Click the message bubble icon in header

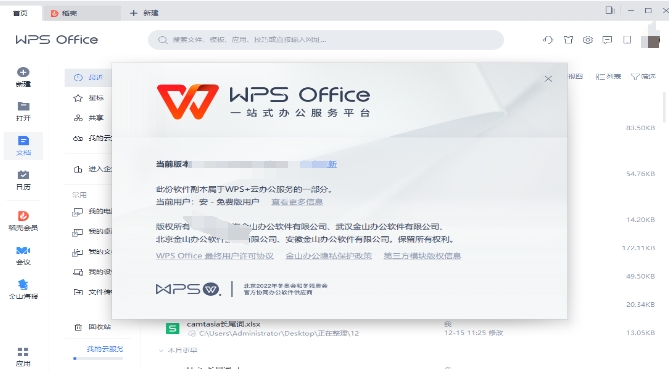click(607, 40)
